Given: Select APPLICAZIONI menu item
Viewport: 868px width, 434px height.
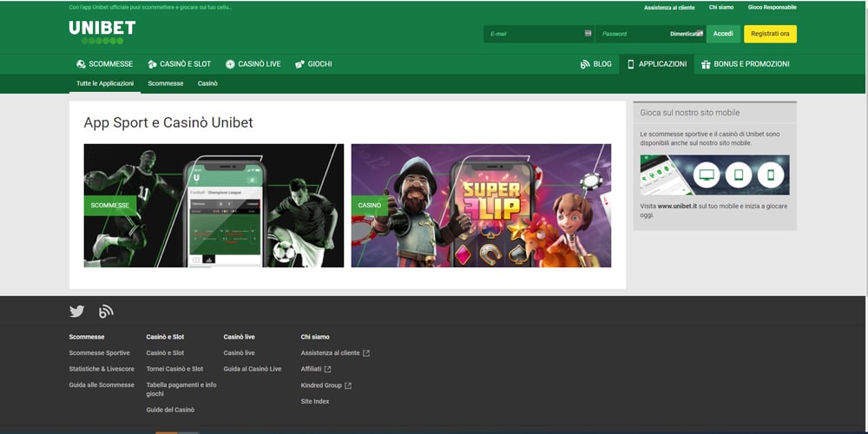Looking at the screenshot, I should 657,64.
